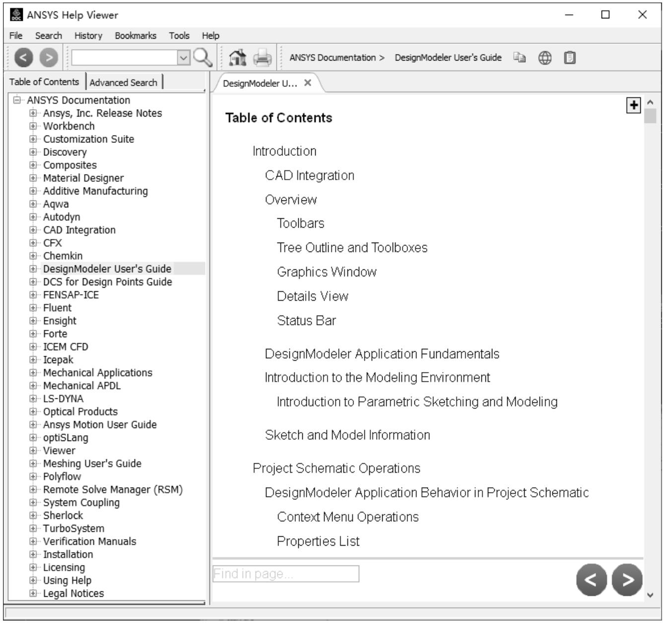Image resolution: width=672 pixels, height=631 pixels.
Task: Click the toolbar search text field
Action: click(x=125, y=58)
